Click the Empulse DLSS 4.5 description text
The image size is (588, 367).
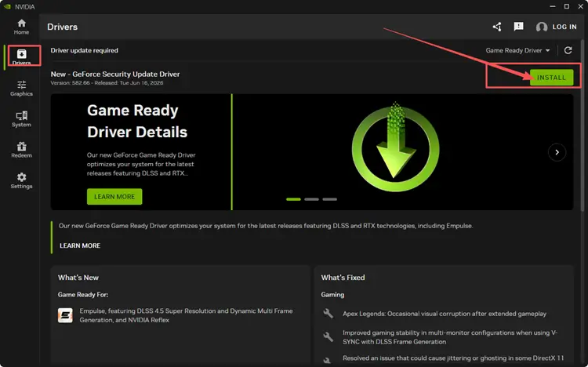tap(186, 315)
